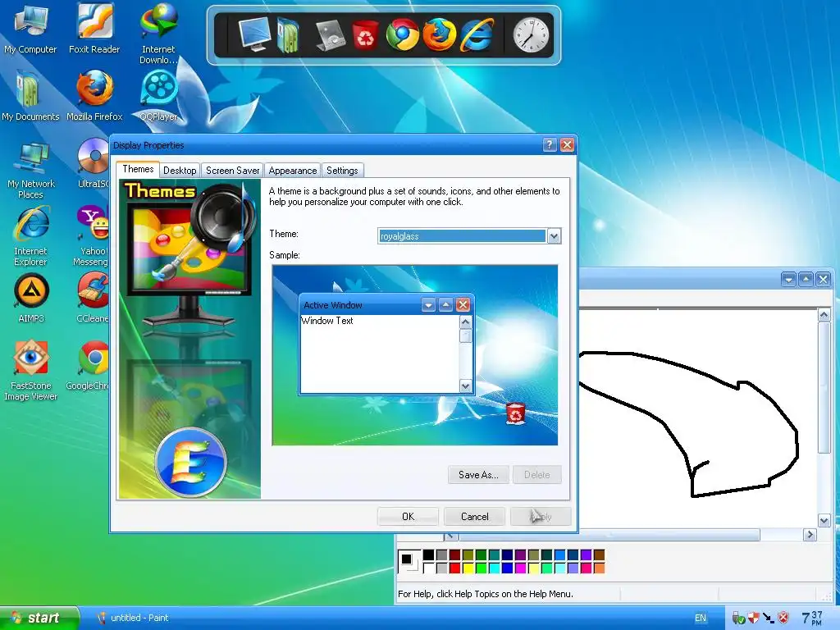Click the black arrow tray icon

(768, 619)
